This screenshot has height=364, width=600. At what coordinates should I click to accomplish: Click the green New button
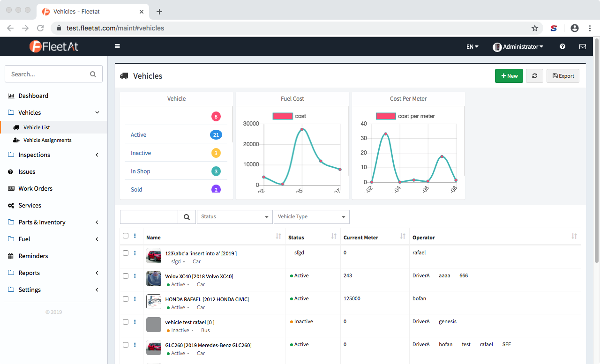pyautogui.click(x=509, y=76)
